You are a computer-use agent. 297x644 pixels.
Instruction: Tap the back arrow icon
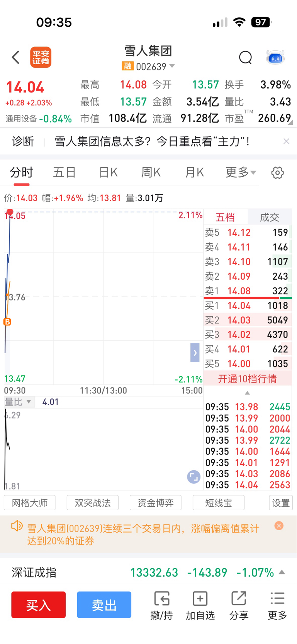click(15, 57)
